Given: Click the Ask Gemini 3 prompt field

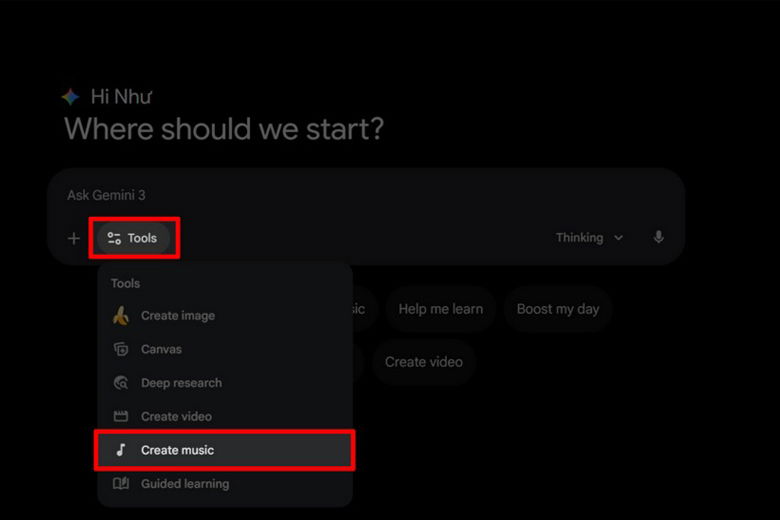Looking at the screenshot, I should coord(300,195).
